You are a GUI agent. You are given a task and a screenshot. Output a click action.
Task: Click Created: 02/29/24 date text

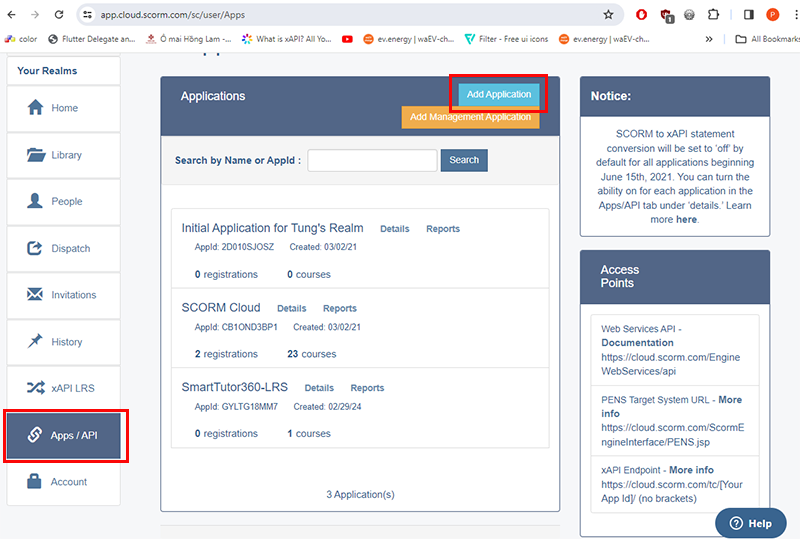327,407
